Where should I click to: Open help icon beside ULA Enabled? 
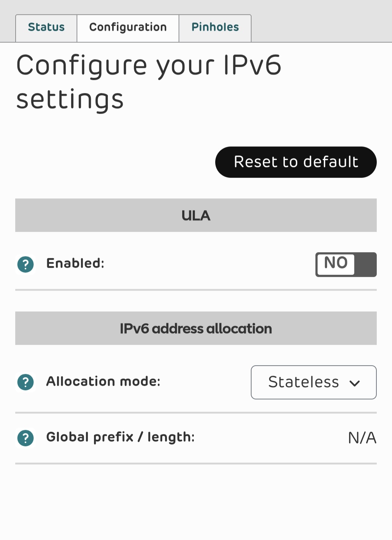(25, 264)
